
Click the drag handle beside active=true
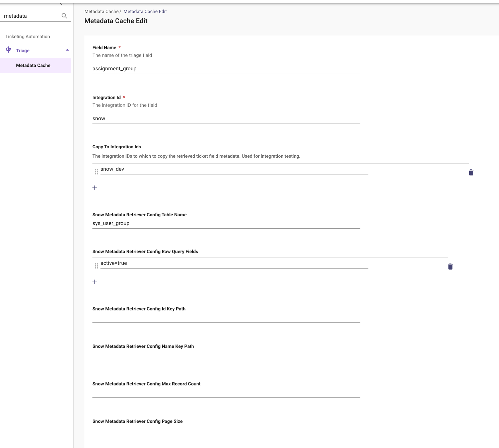(x=96, y=266)
